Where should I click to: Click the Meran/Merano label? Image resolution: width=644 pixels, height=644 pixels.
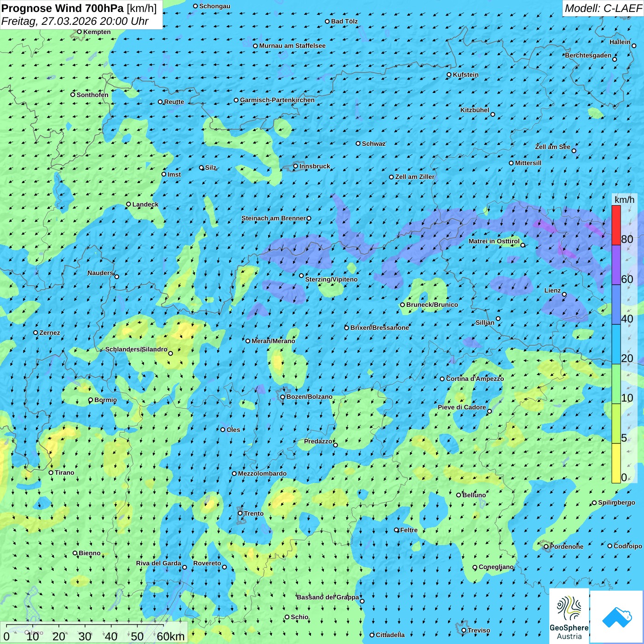(x=273, y=341)
